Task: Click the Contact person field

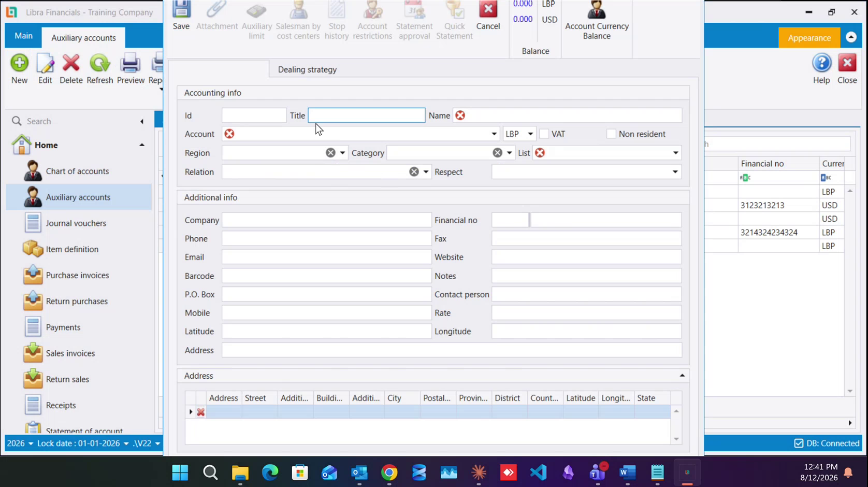Action: point(586,294)
